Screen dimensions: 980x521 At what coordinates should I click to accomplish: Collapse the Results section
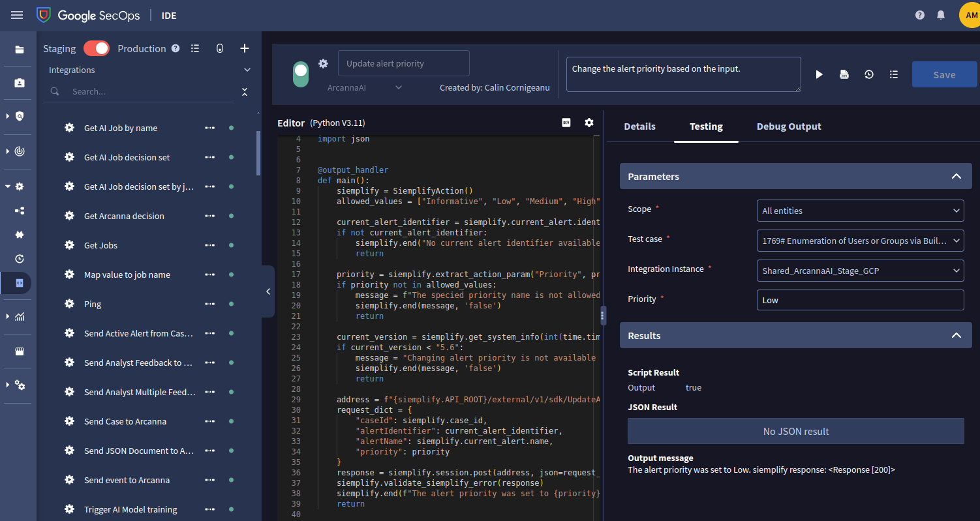(x=957, y=336)
